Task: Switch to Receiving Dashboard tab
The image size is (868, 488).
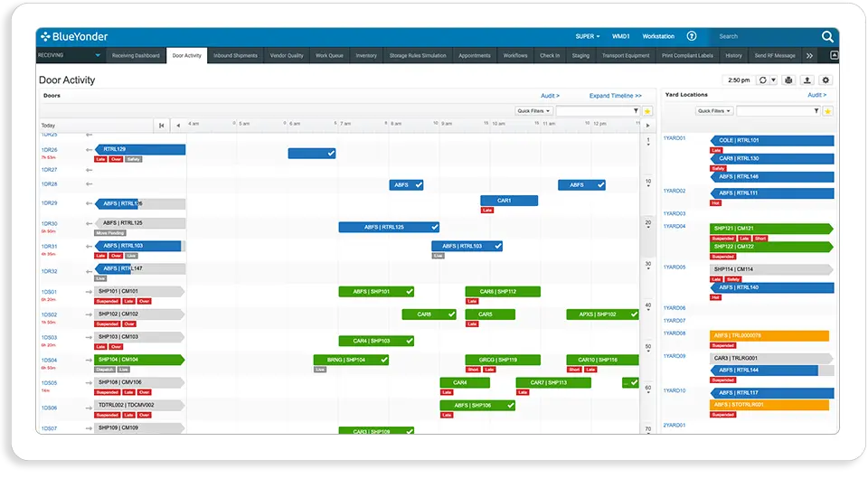Action: click(136, 55)
